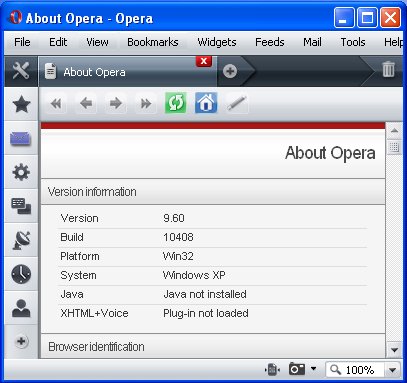Toggle fit to width icon
This screenshot has height=383, width=407.
[x=272, y=369]
